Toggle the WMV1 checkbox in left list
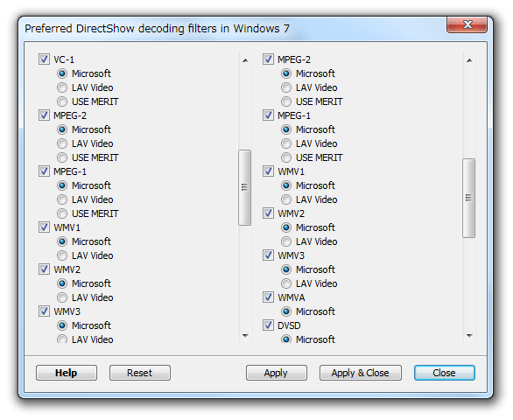 coord(44,227)
